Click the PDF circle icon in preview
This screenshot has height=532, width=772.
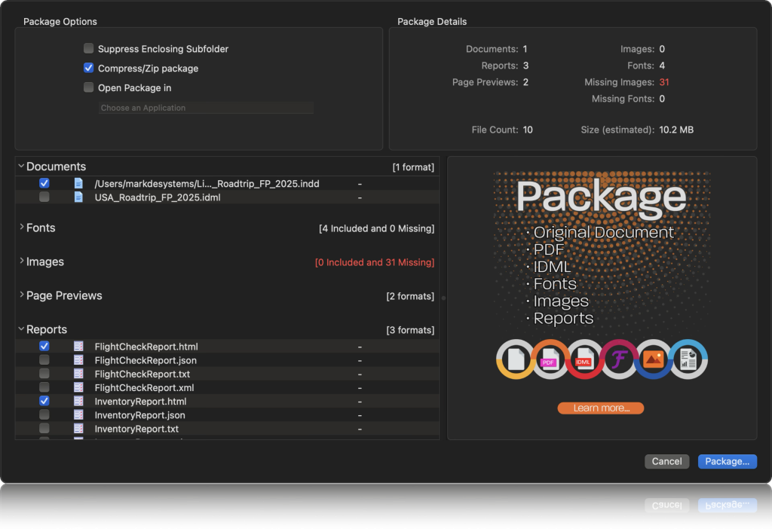click(x=550, y=359)
